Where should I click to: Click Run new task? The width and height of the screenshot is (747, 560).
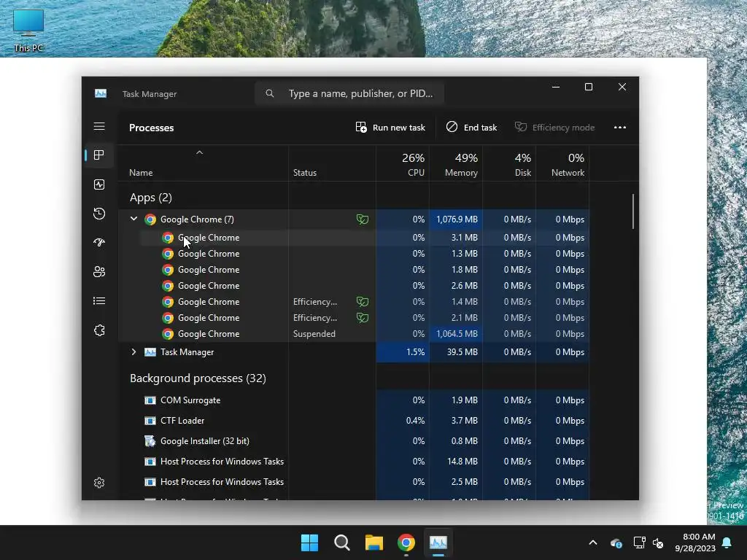(390, 127)
